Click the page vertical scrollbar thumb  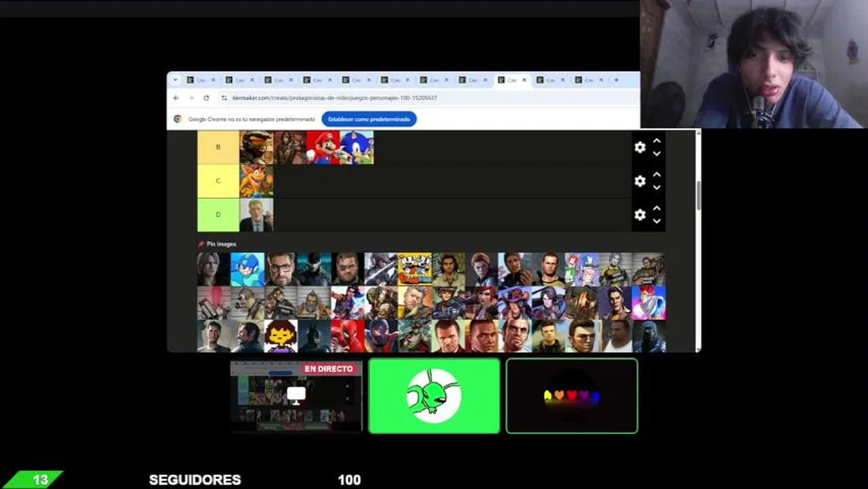pyautogui.click(x=698, y=196)
